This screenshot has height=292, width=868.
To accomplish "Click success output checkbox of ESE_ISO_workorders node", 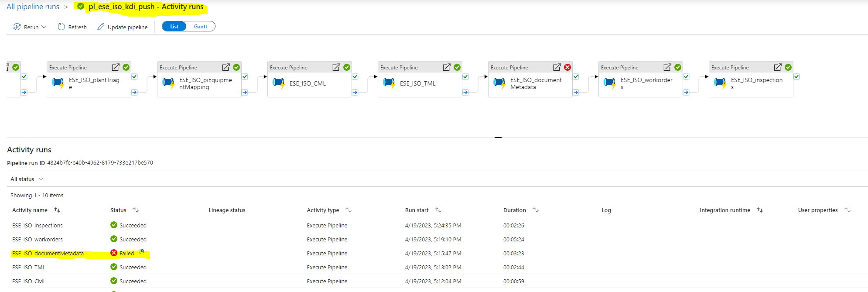I will (x=686, y=77).
